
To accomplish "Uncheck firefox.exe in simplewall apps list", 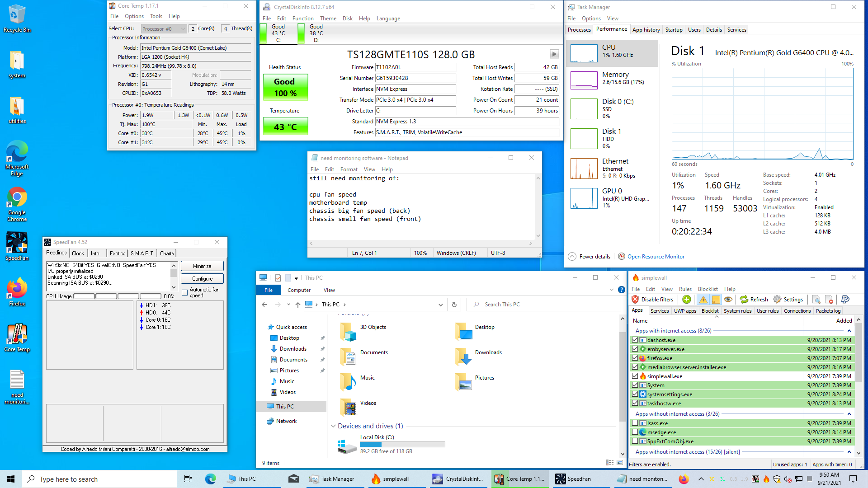I will 635,358.
